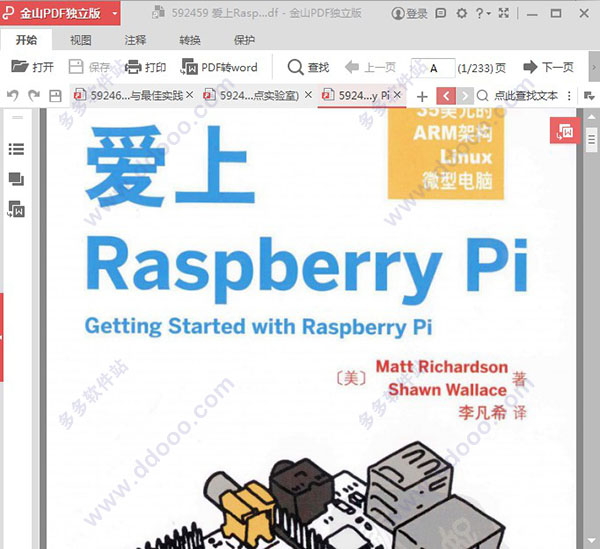Click the Matt Richardson author name

[442, 367]
